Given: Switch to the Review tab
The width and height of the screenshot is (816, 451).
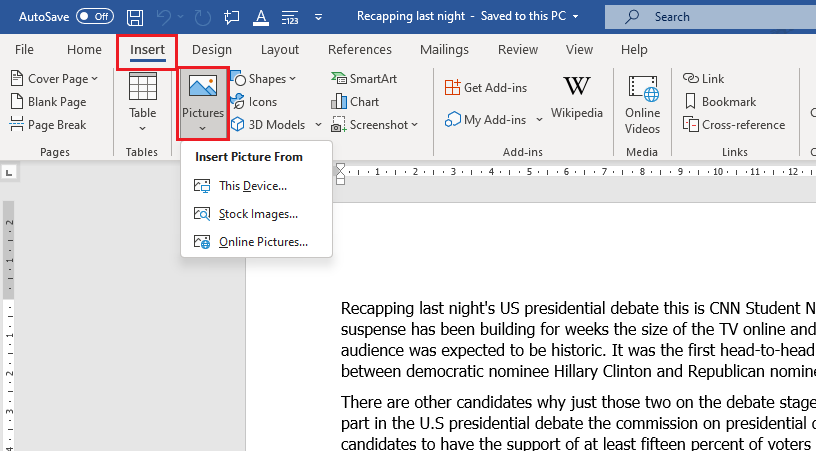Looking at the screenshot, I should click(518, 49).
